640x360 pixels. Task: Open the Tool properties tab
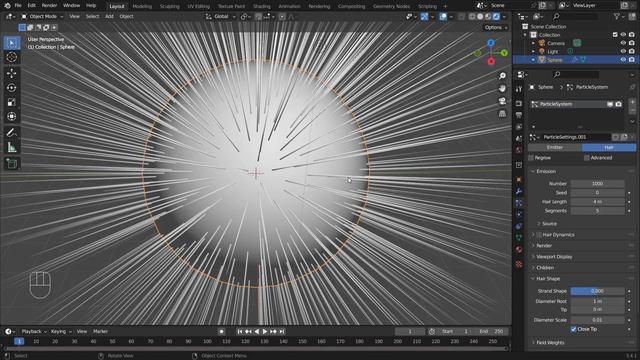[519, 89]
